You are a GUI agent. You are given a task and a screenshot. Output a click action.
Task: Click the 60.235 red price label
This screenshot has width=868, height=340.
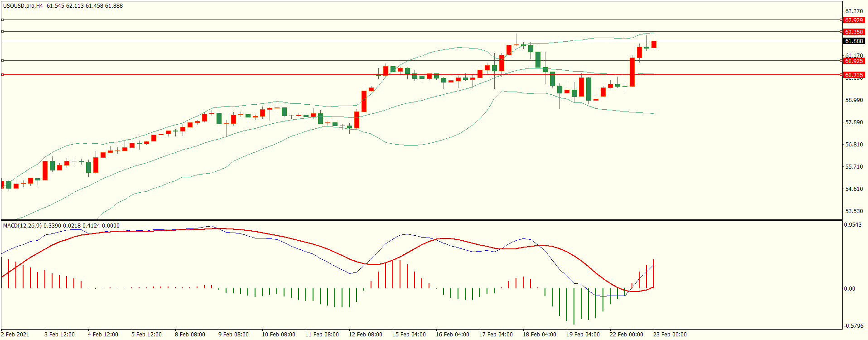coord(854,75)
